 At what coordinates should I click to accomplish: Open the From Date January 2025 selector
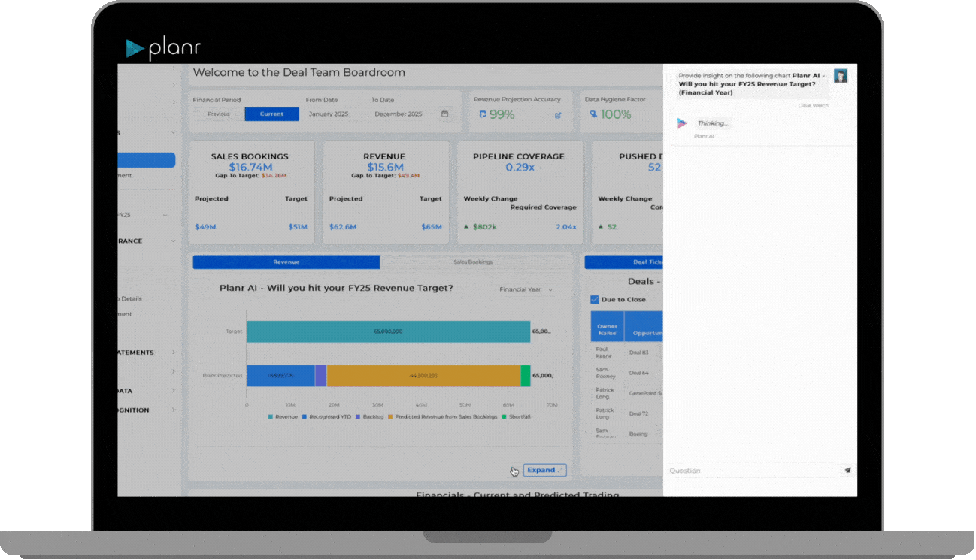pos(328,114)
